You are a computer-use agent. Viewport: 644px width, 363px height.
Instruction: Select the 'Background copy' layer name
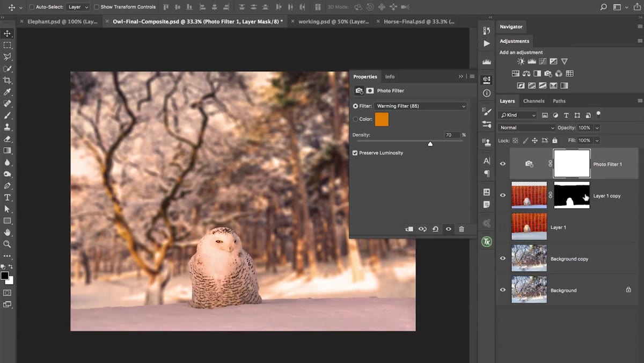569,259
